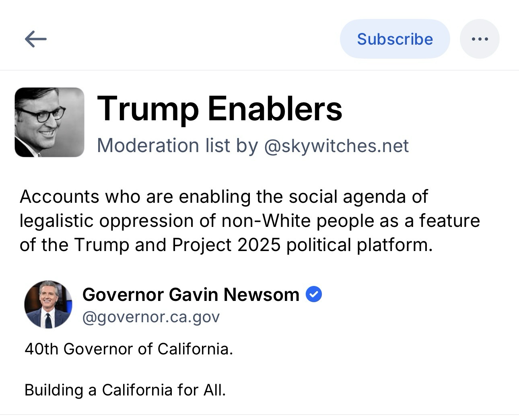Open the Trump Enablers list avatar image

pyautogui.click(x=49, y=122)
